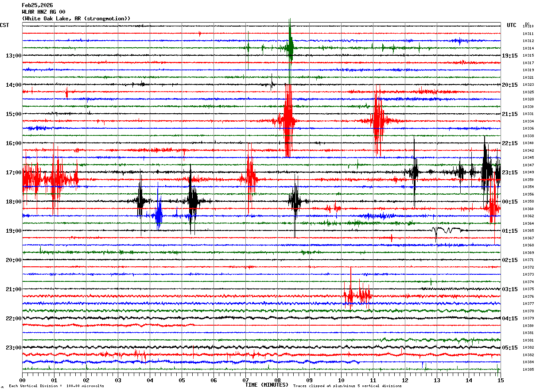The image size is (536, 392).
Task: Click the large green burst in the top traces
Action: tap(290, 44)
